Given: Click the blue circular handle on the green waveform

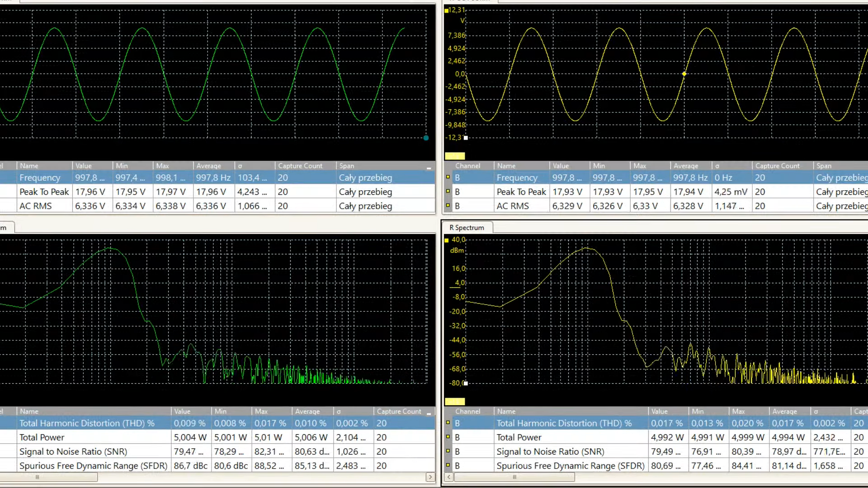Looking at the screenshot, I should (x=426, y=138).
